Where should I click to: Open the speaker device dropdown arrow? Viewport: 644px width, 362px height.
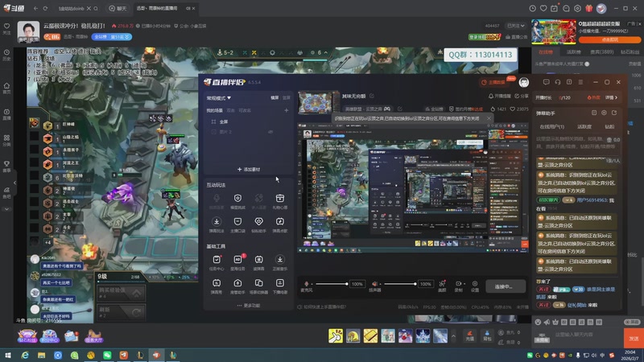380,284
